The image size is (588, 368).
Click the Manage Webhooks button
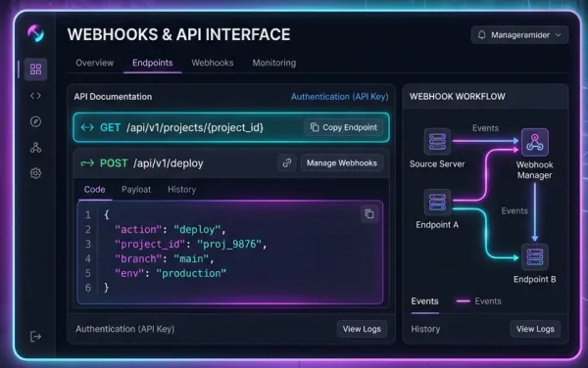click(342, 163)
